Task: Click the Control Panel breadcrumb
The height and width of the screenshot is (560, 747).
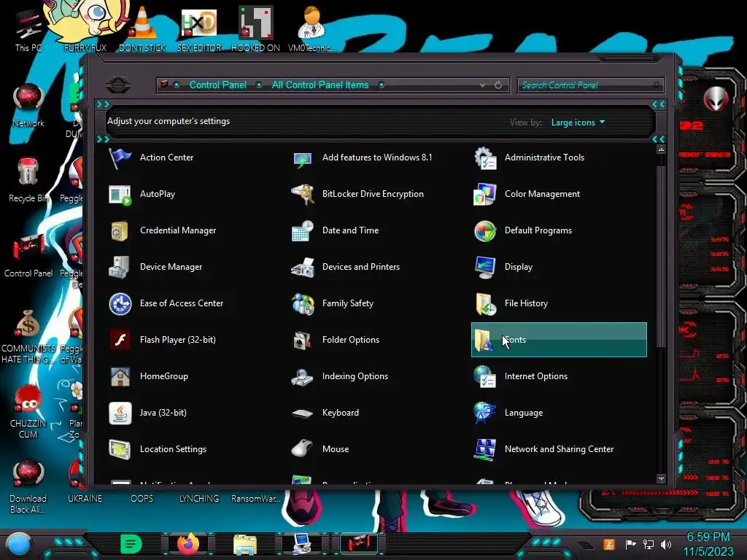Action: [x=217, y=85]
